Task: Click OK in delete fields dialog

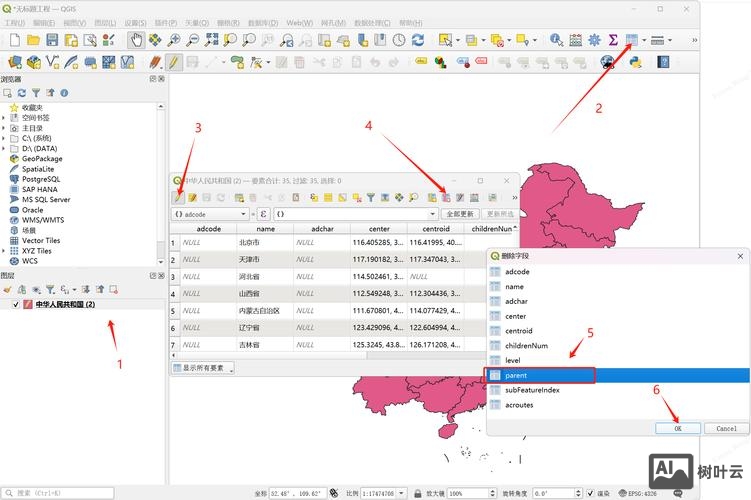Action: (x=678, y=428)
